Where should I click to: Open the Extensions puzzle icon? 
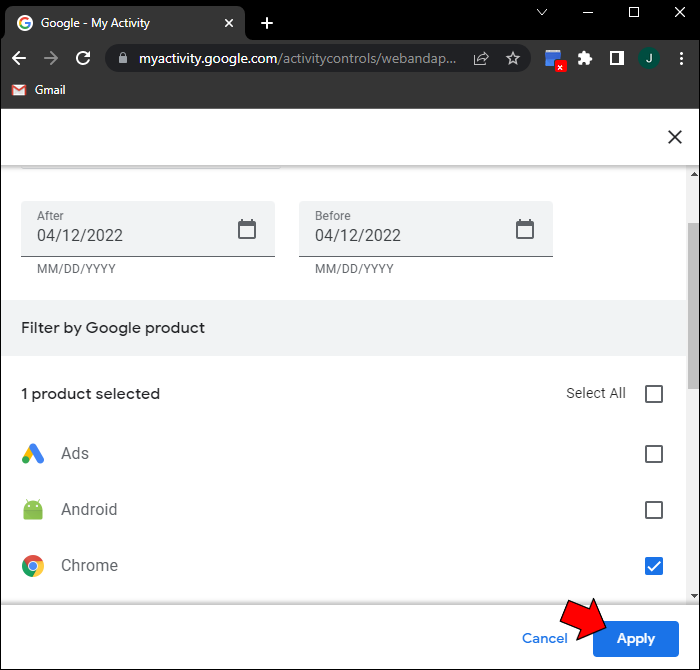pyautogui.click(x=585, y=59)
